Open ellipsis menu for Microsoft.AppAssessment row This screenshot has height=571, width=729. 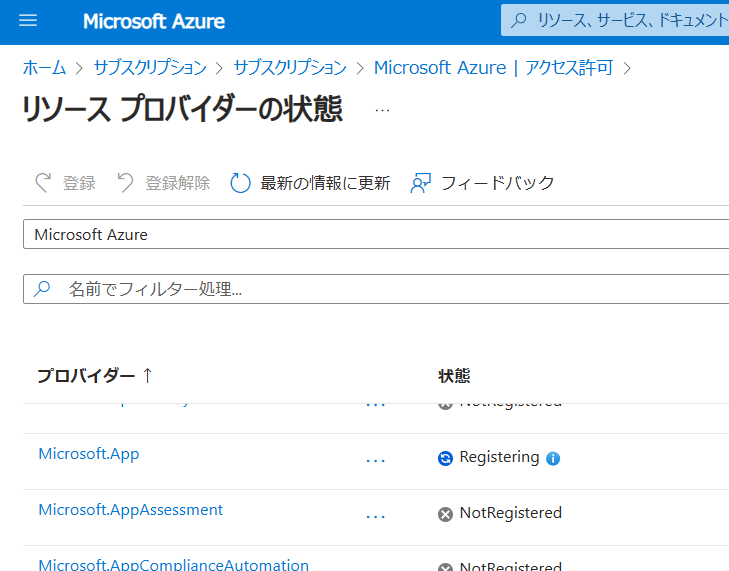[376, 516]
